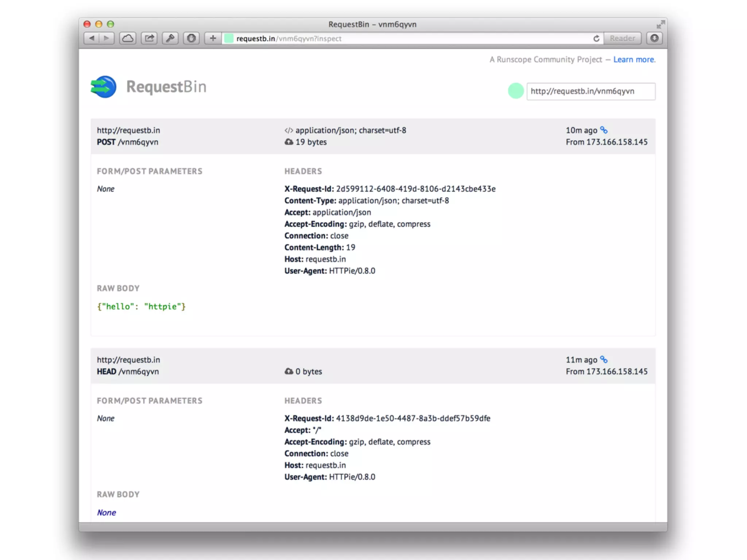The width and height of the screenshot is (747, 560).
Task: Click the shield extension toolbar button
Action: [x=191, y=38]
